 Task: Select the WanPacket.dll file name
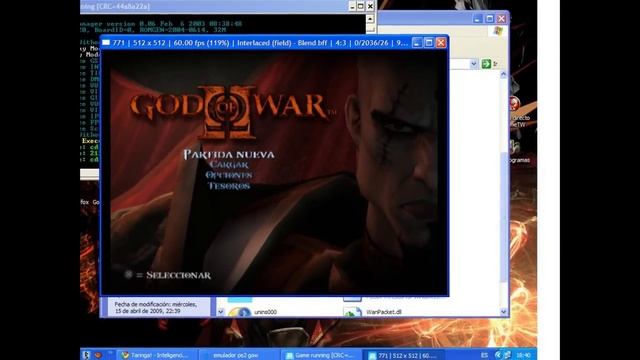[384, 312]
